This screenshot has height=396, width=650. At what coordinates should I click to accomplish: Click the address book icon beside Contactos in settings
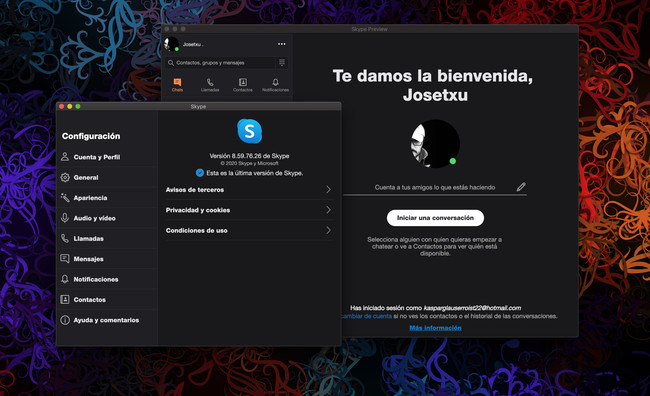65,299
